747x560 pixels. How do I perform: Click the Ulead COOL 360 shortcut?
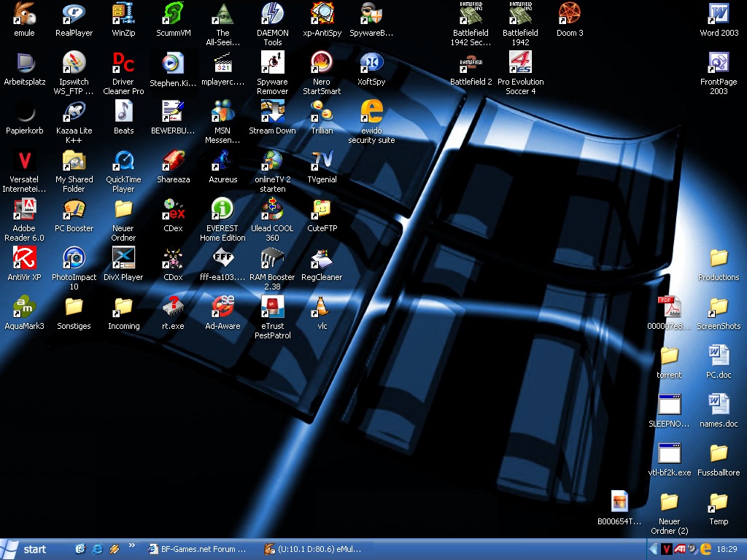273,219
